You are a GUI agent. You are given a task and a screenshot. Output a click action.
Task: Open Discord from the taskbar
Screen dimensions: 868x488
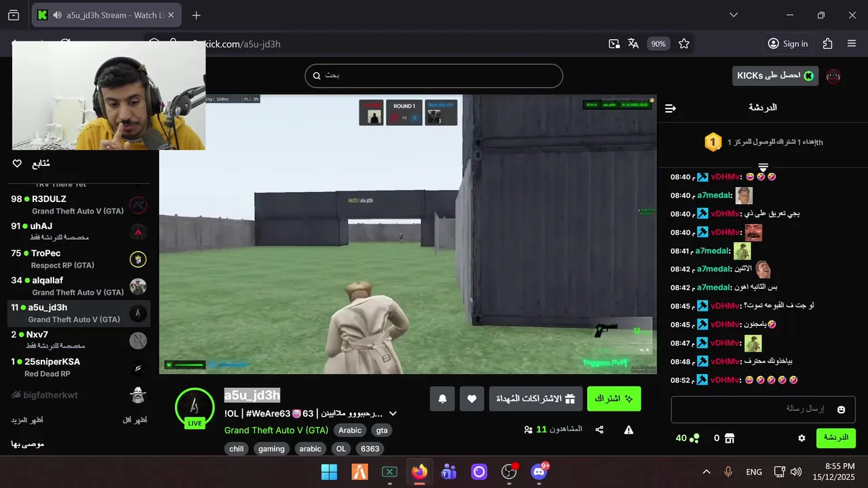click(x=539, y=472)
